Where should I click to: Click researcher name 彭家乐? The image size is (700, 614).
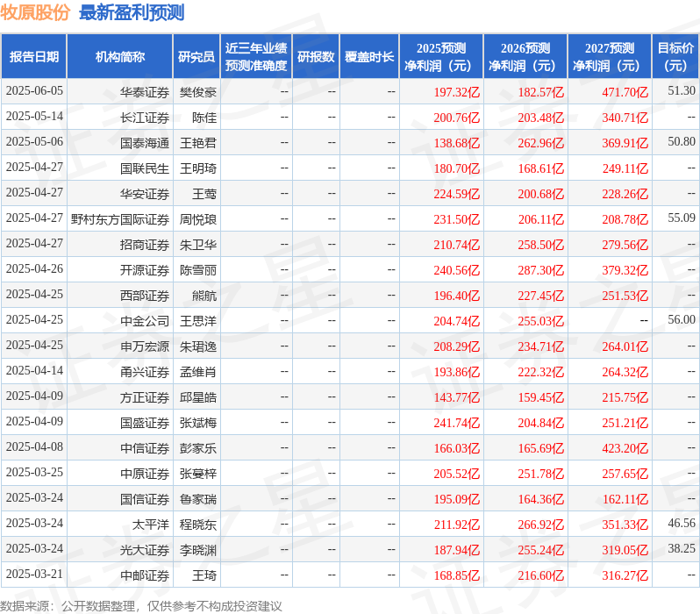tap(197, 448)
